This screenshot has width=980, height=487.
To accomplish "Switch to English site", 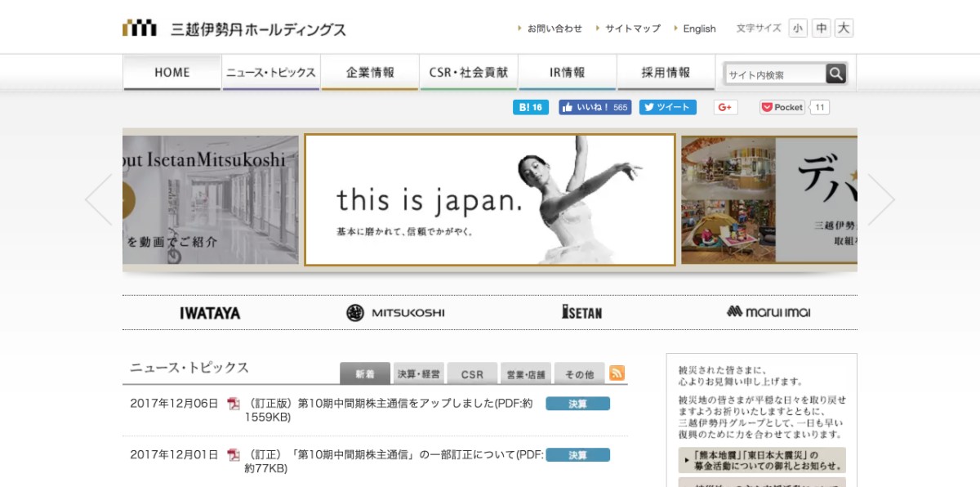I will pyautogui.click(x=699, y=29).
